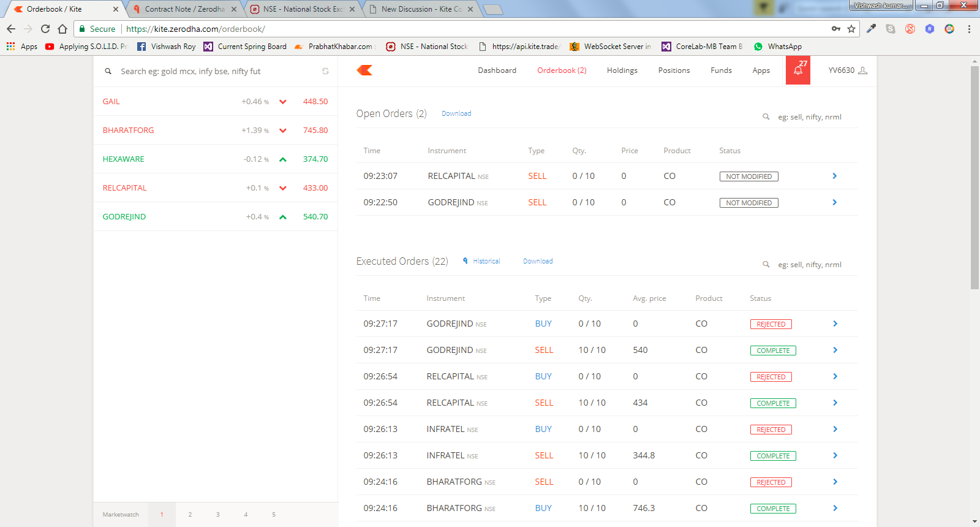The width and height of the screenshot is (980, 527).
Task: Open the Orderbook (2) menu item
Action: tap(562, 70)
